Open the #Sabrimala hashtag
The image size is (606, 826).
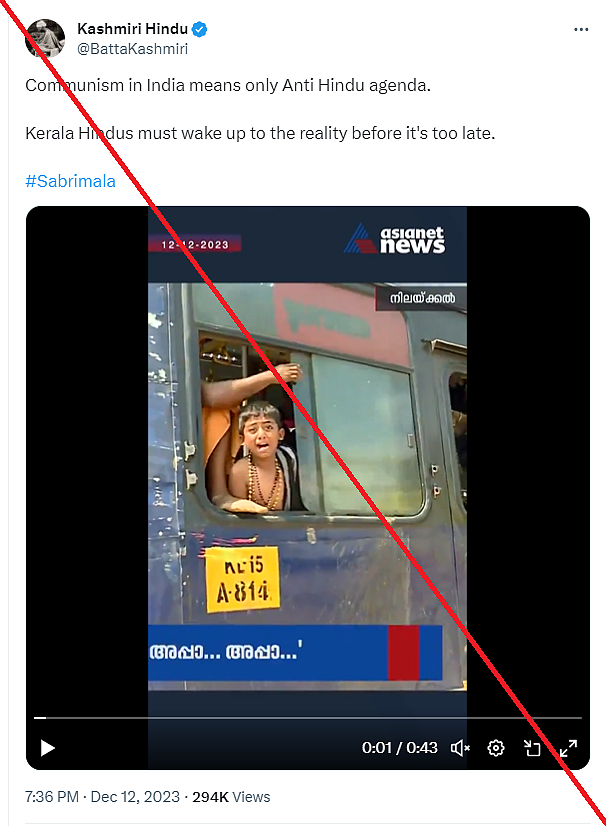point(70,181)
